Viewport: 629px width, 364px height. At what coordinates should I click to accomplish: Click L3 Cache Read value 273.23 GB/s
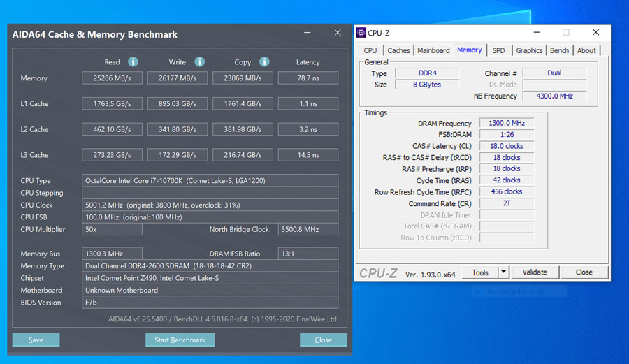tap(112, 155)
